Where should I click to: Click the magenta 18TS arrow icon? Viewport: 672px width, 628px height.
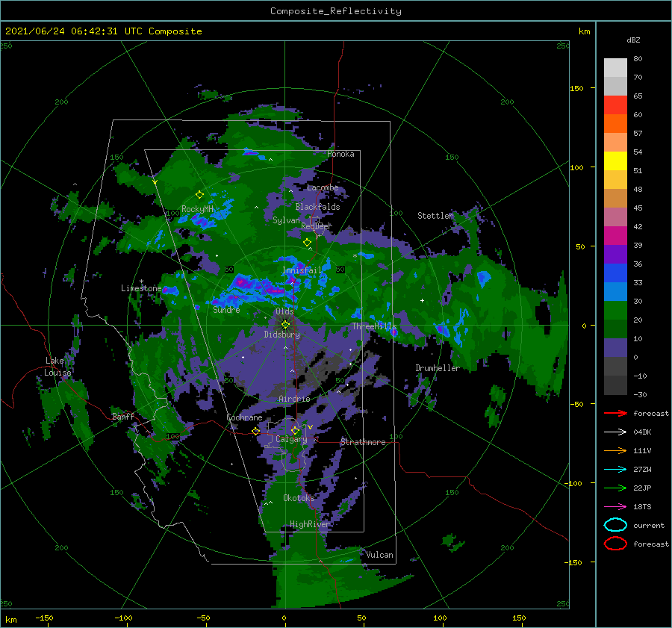[x=615, y=507]
